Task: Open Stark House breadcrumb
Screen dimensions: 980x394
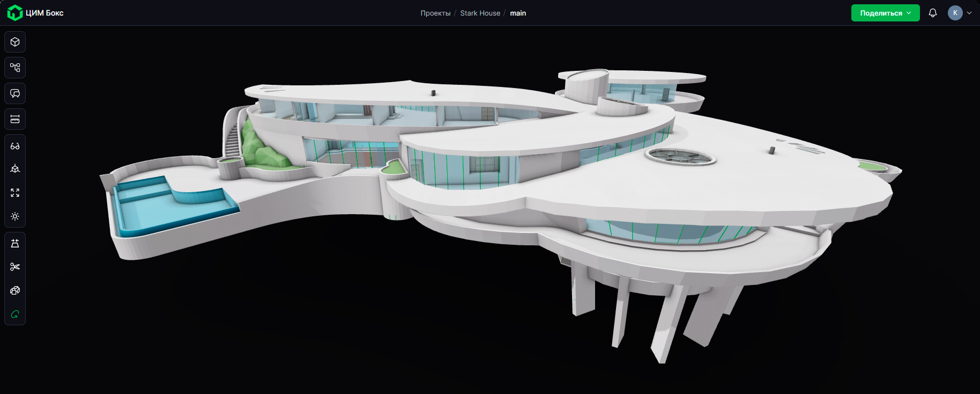Action: 480,13
